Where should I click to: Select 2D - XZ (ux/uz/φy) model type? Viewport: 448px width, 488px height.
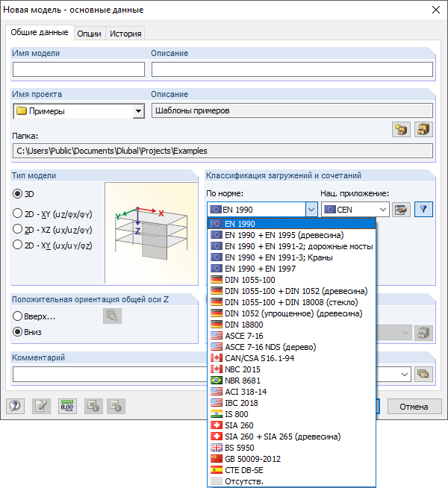click(17, 229)
